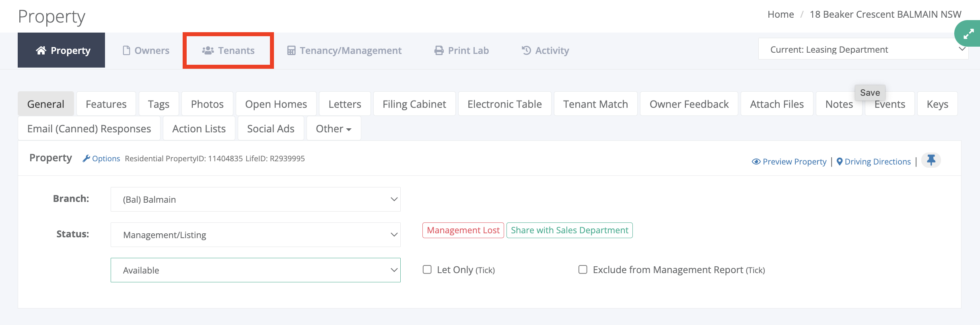
Task: Open the Notes sub-tab
Action: click(x=839, y=104)
